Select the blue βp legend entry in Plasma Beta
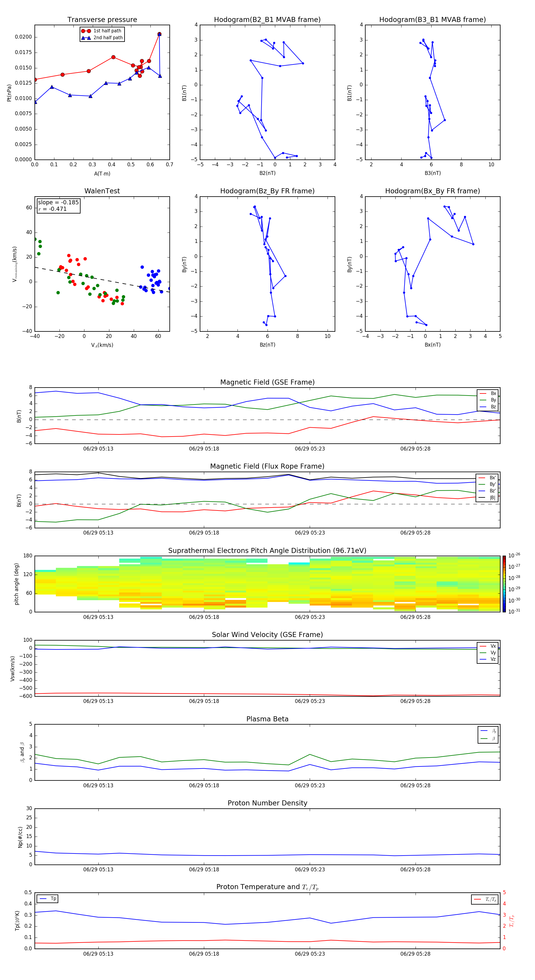 point(488,731)
